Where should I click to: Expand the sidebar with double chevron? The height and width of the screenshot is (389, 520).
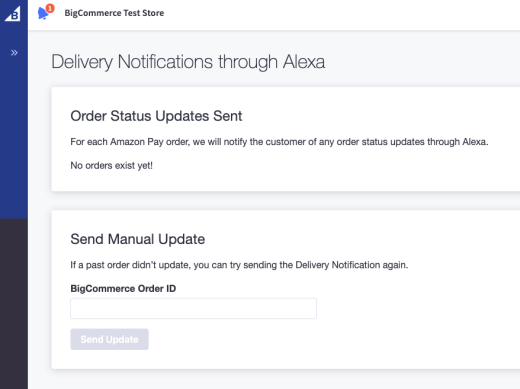pyautogui.click(x=14, y=53)
